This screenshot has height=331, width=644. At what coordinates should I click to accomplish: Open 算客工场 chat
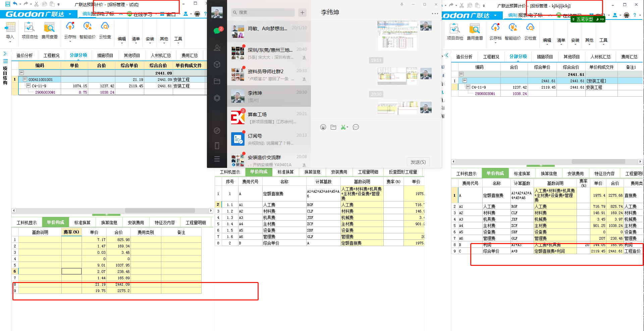[x=269, y=117]
